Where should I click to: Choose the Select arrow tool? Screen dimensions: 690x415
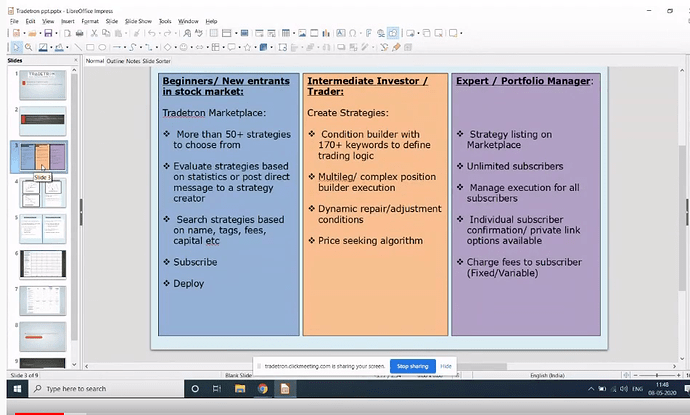pyautogui.click(x=16, y=47)
